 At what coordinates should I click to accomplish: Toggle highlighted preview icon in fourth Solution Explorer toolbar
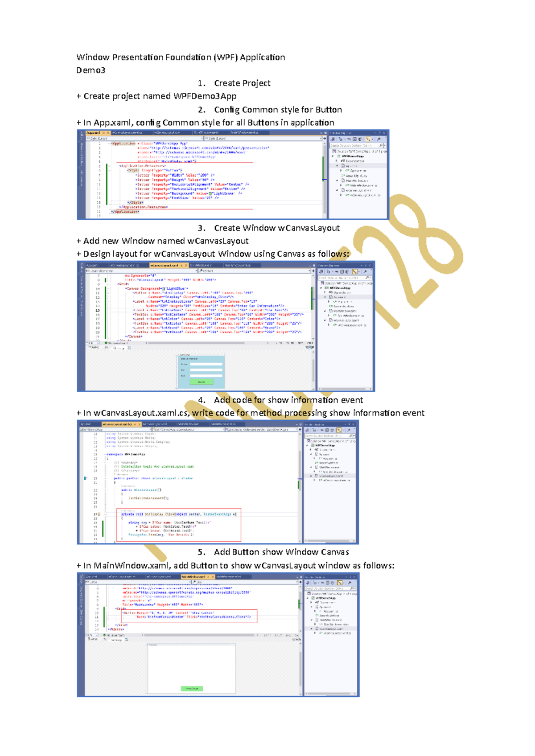pyautogui.click(x=340, y=583)
